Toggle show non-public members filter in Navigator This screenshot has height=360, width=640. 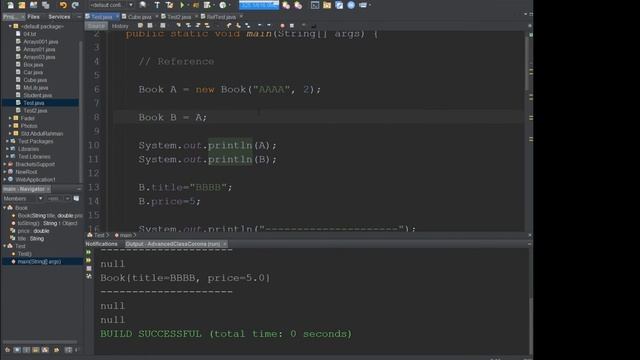point(36,350)
